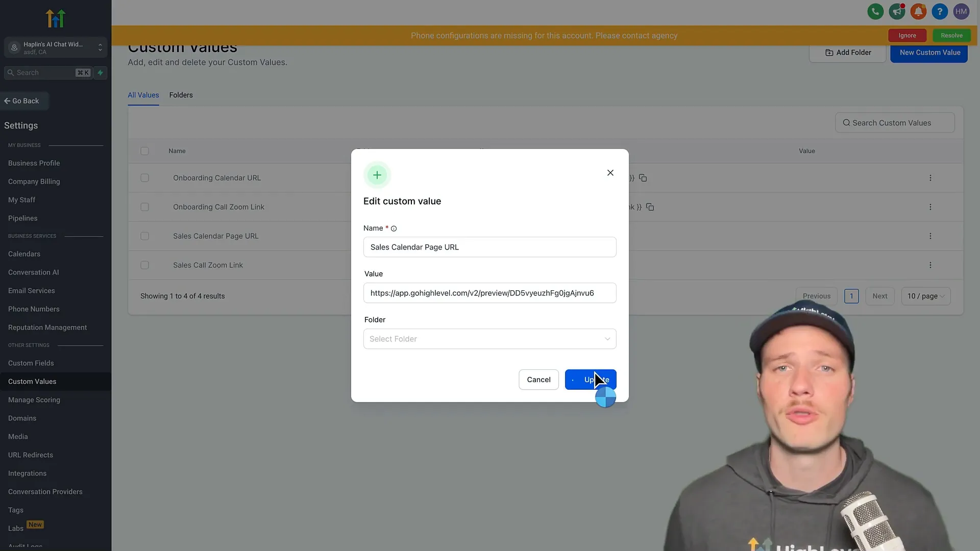Open Conversation AI settings
This screenshot has width=980, height=551.
[34, 272]
